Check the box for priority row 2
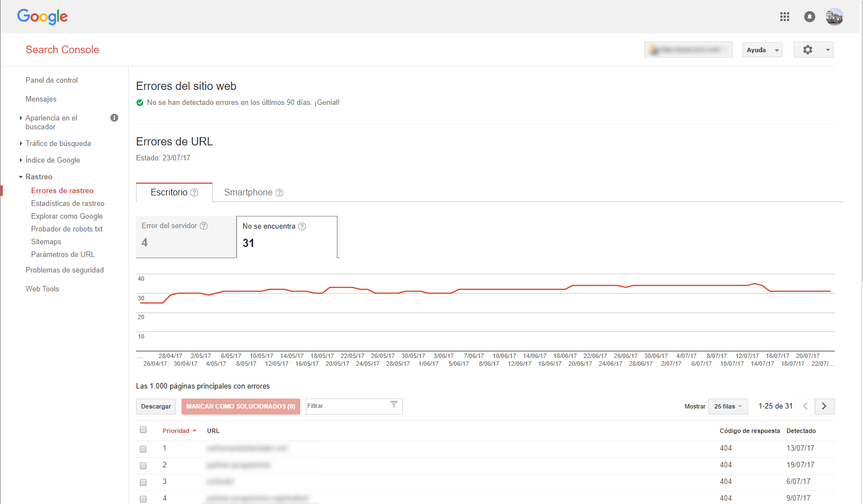This screenshot has height=504, width=863. click(x=143, y=466)
